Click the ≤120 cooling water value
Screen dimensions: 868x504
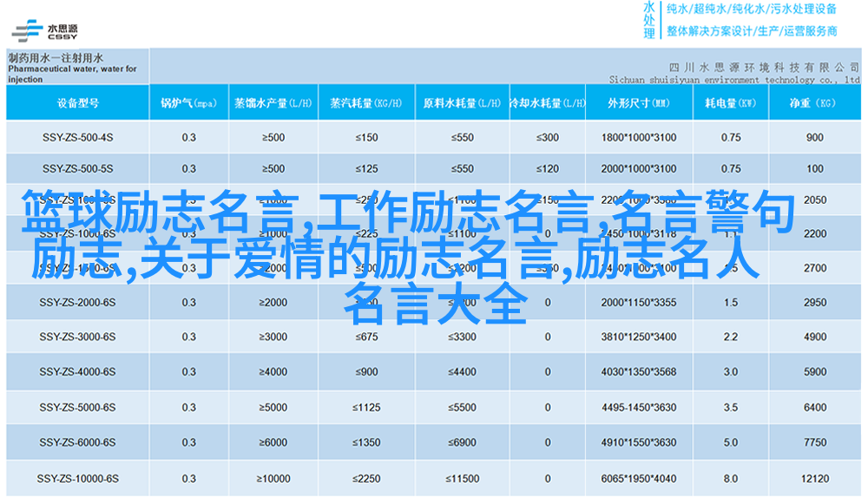[x=547, y=169]
